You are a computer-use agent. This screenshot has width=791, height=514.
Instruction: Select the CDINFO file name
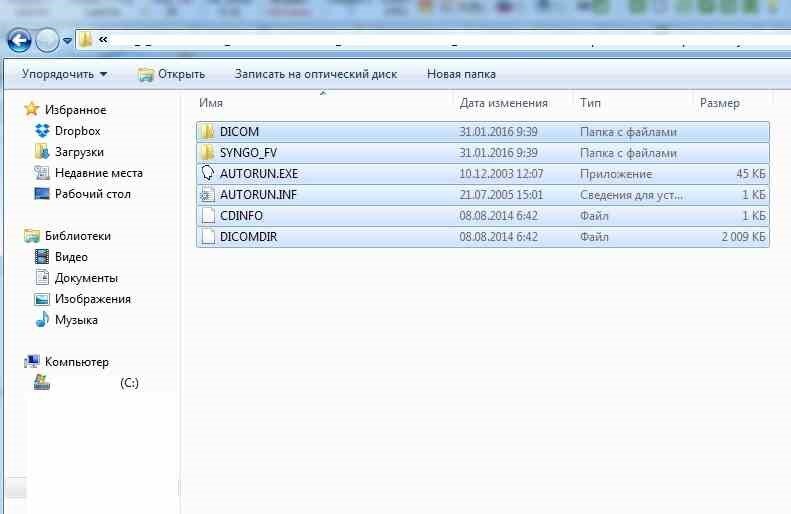click(241, 216)
